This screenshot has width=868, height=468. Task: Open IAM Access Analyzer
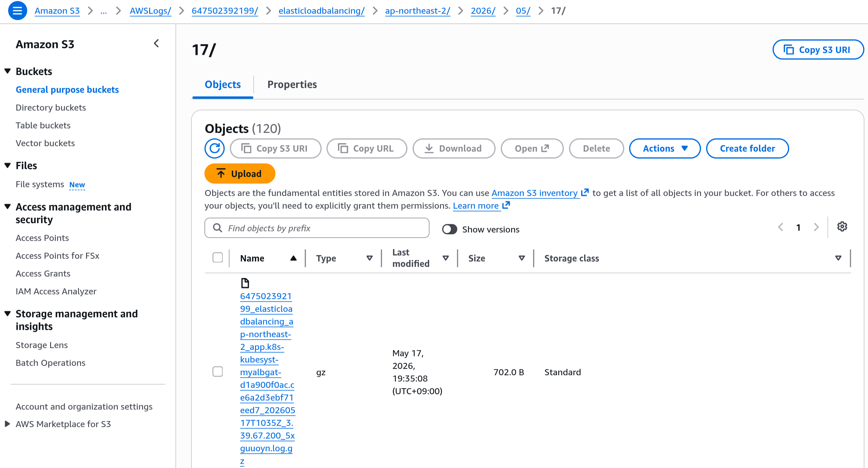pos(56,291)
